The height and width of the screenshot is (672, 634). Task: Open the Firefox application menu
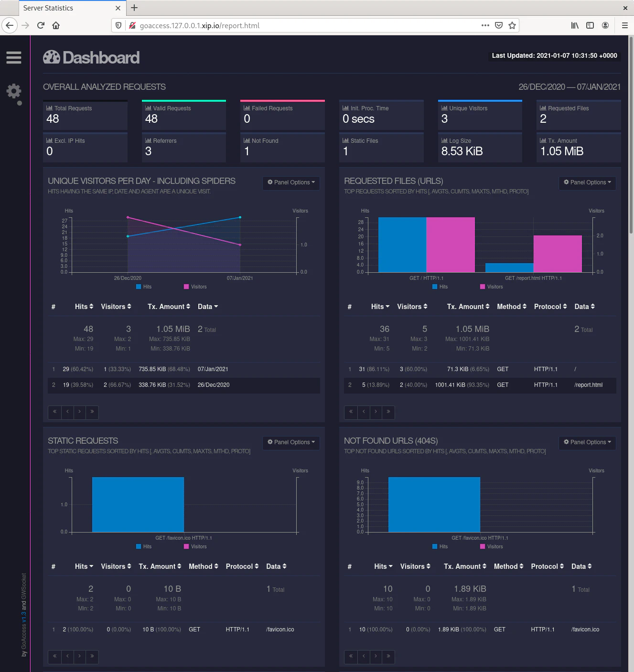[x=624, y=25]
